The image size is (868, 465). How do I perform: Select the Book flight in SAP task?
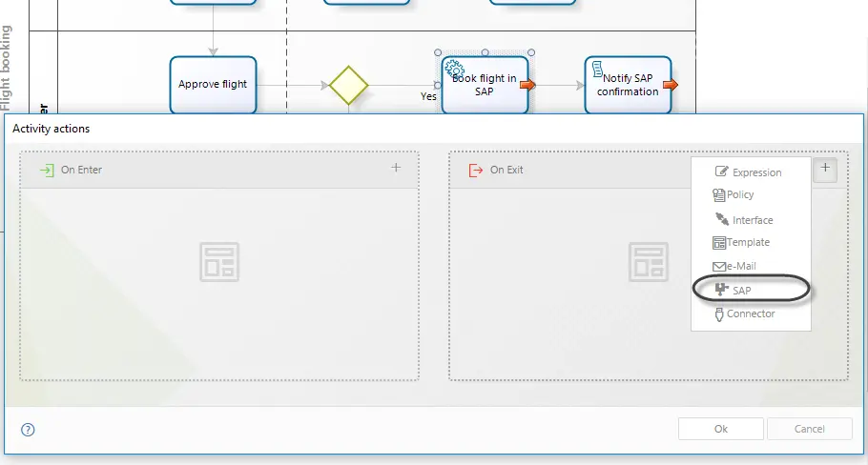coord(485,85)
